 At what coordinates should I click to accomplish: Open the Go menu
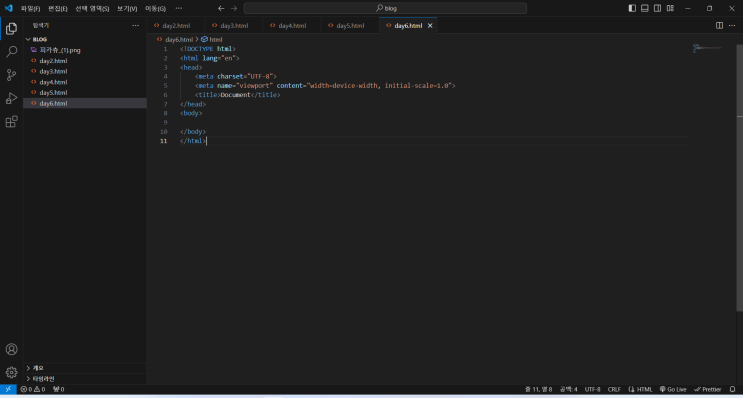[x=155, y=9]
